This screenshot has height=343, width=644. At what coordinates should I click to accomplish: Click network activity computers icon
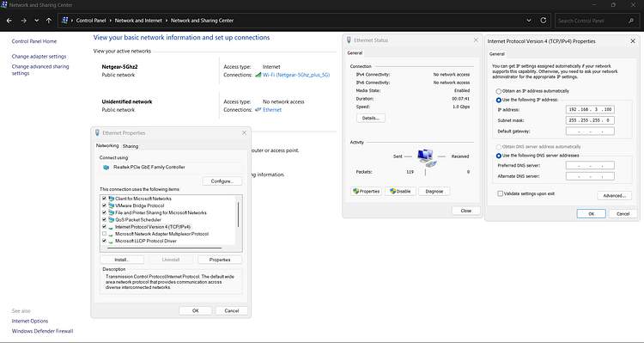point(426,158)
